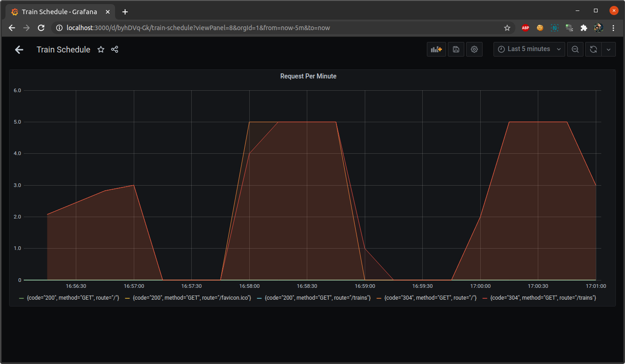
Task: Save the dashboard with the disk icon
Action: [x=456, y=49]
